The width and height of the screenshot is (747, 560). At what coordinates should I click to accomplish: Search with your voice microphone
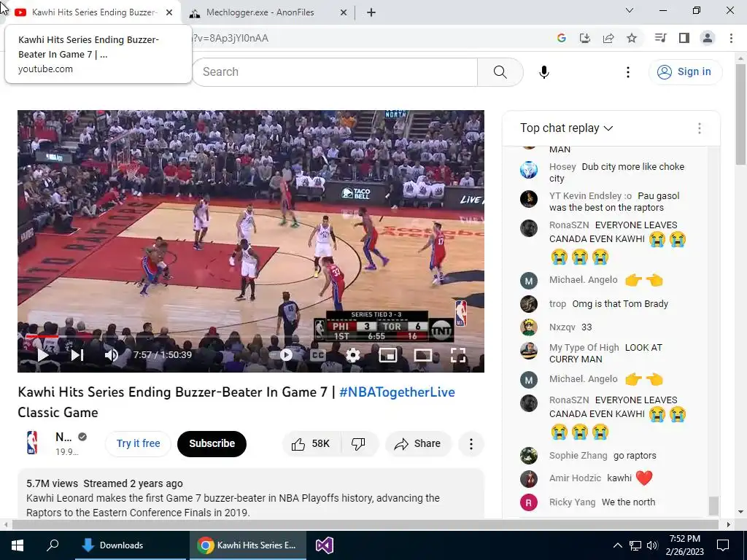click(x=543, y=72)
